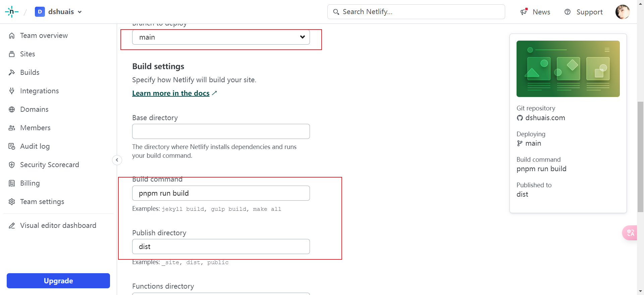
Task: Open Integrations in the sidebar
Action: (x=40, y=91)
